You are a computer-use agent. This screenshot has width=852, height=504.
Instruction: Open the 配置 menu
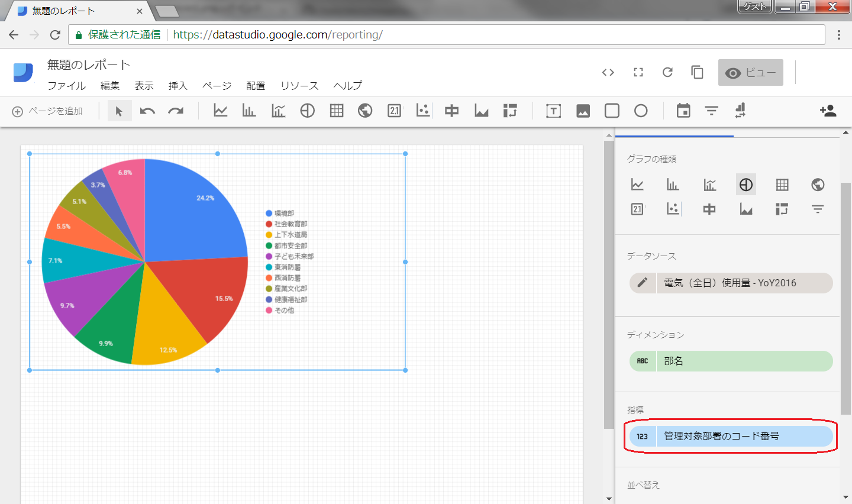coord(256,86)
